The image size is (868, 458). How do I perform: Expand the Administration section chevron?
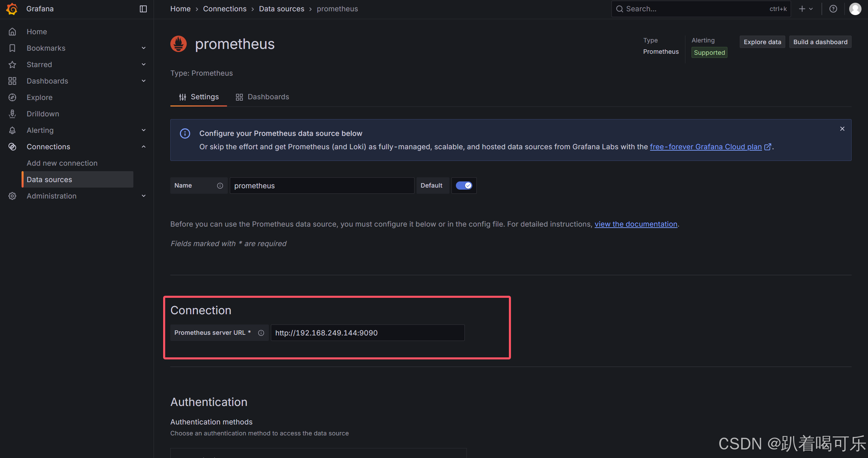144,196
